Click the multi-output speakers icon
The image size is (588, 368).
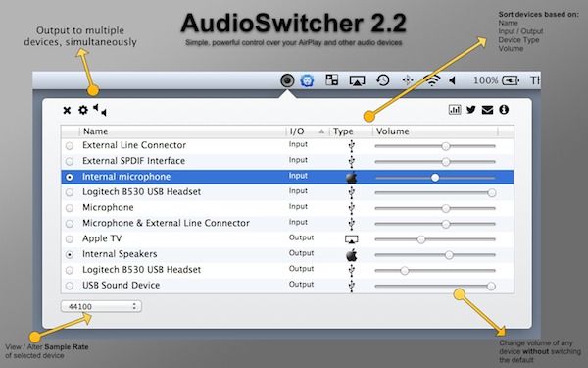100,110
